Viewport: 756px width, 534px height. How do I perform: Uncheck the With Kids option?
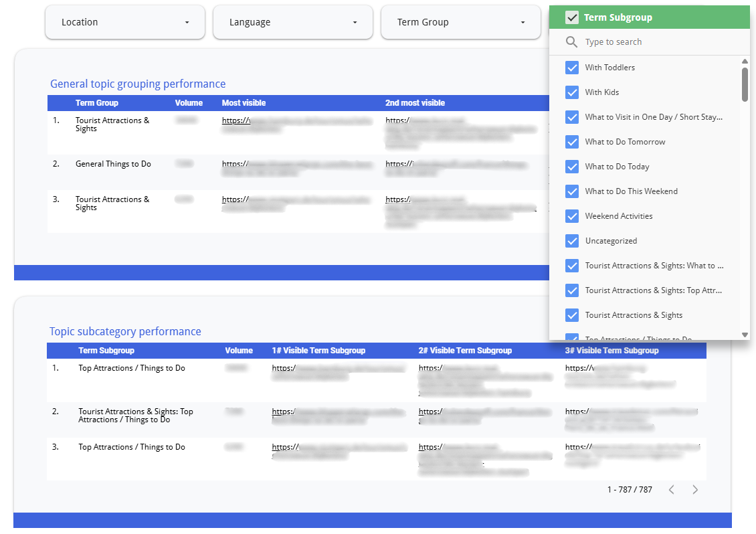click(572, 92)
